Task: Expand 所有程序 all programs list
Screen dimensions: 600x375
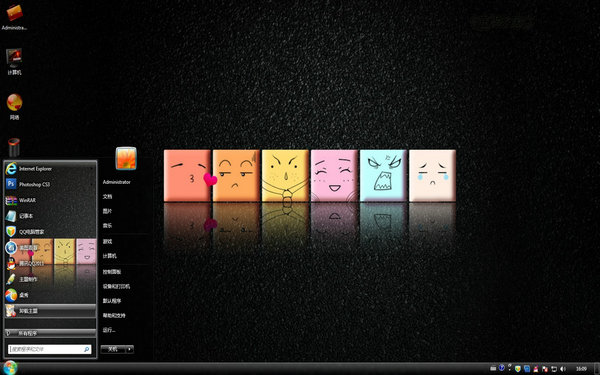Action: pos(50,333)
